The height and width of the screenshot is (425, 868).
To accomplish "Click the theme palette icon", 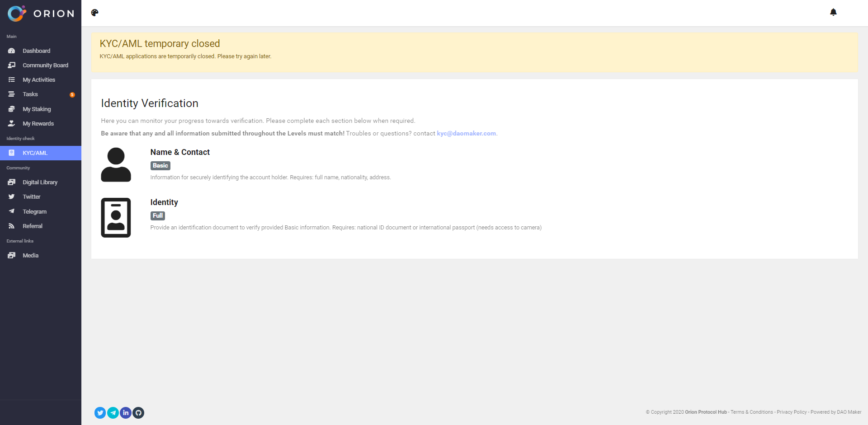I will pos(94,13).
